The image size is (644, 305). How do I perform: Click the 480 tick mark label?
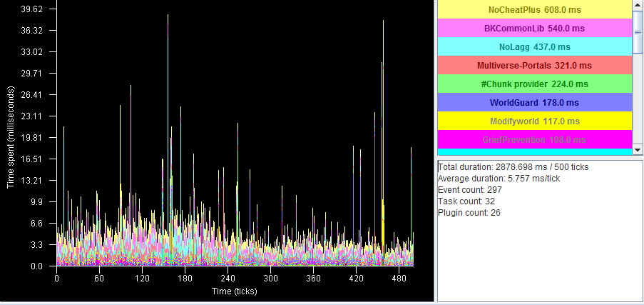(x=399, y=279)
